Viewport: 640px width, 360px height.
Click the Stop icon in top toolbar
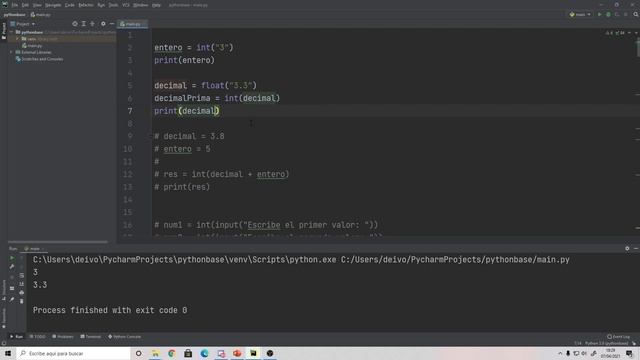(x=626, y=15)
